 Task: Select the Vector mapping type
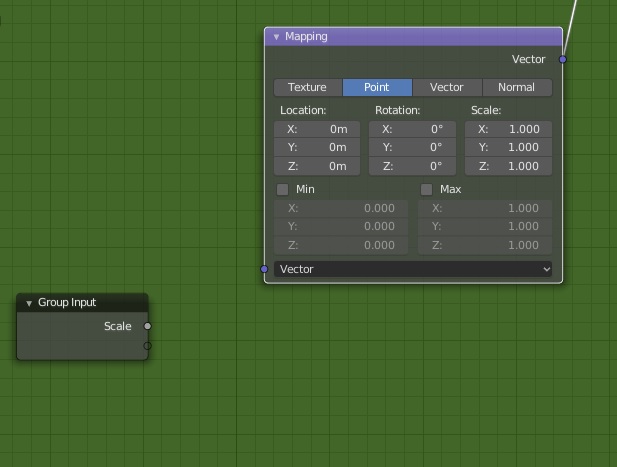pyautogui.click(x=447, y=87)
